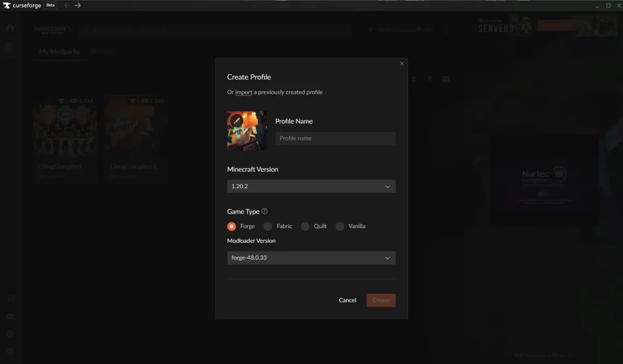Click the back navigation arrow in title bar
623x364 pixels.
(x=67, y=5)
